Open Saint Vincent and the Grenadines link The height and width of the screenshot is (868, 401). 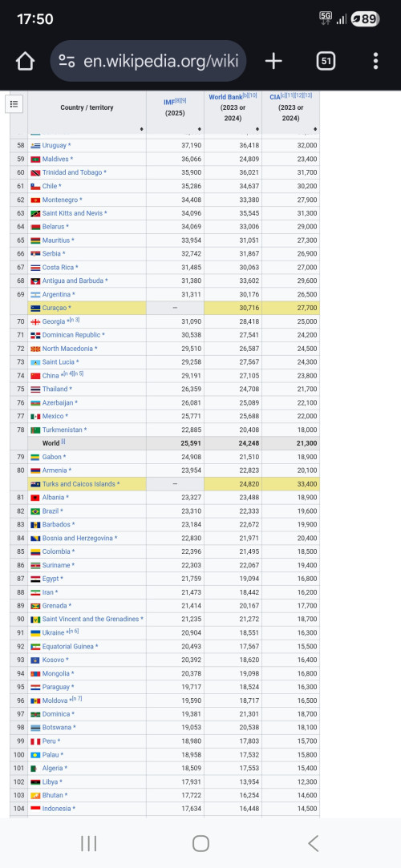pyautogui.click(x=91, y=619)
